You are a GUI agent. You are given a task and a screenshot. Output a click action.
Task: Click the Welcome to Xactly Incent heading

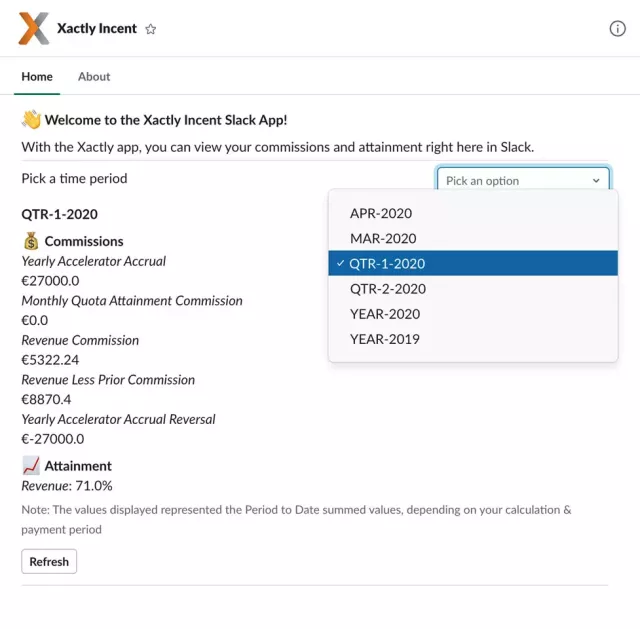tap(166, 120)
